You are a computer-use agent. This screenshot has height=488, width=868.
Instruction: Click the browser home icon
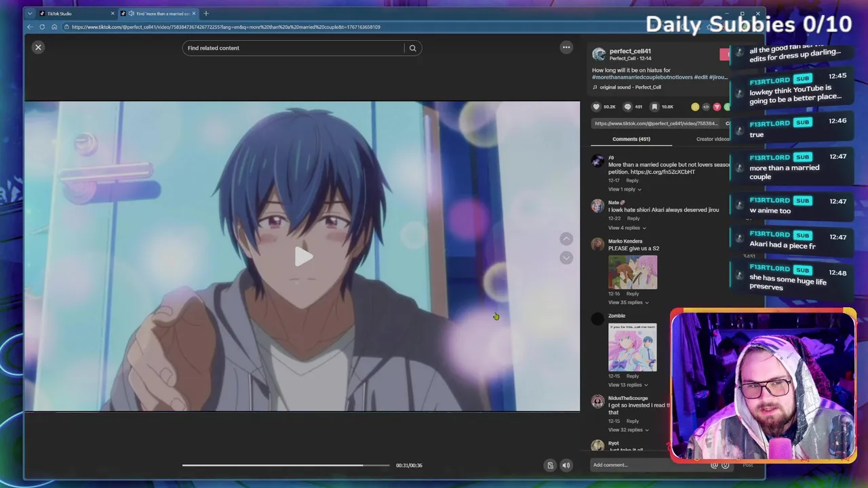coord(54,27)
